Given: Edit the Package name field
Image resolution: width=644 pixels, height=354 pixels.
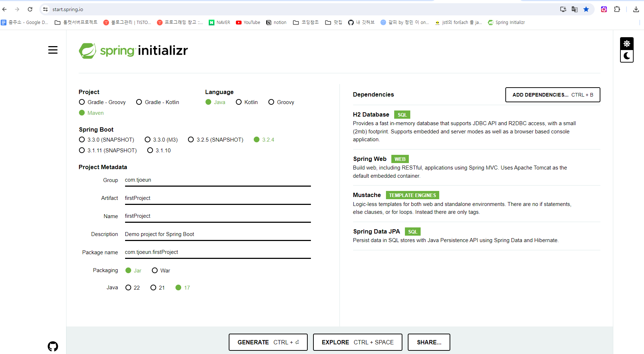Looking at the screenshot, I should click(x=218, y=252).
